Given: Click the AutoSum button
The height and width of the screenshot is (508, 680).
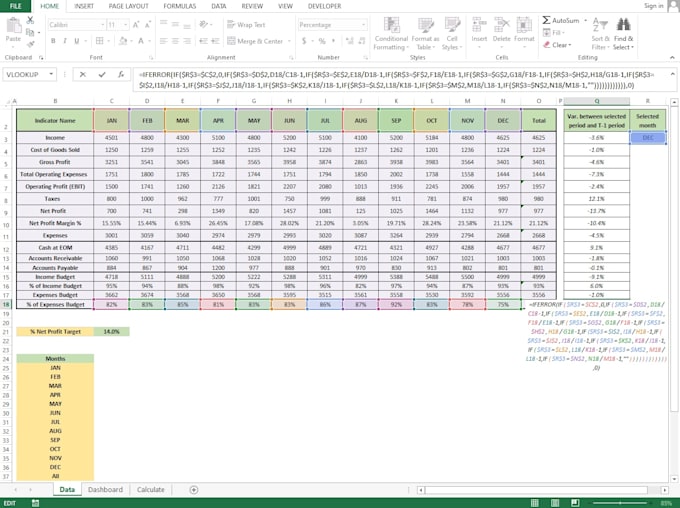Looking at the screenshot, I should coord(561,20).
